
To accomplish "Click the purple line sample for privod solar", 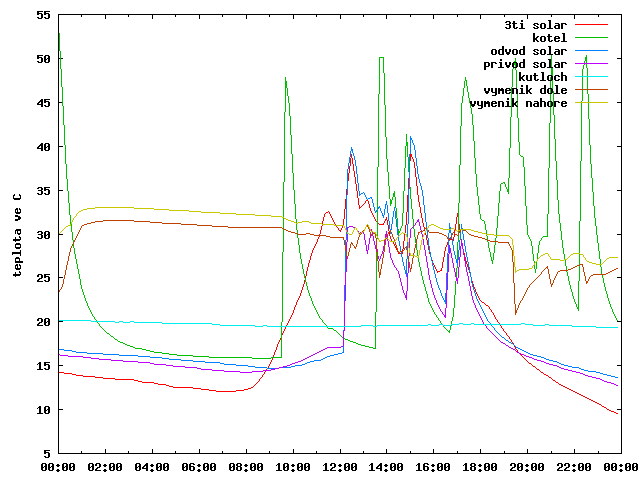I will (591, 64).
